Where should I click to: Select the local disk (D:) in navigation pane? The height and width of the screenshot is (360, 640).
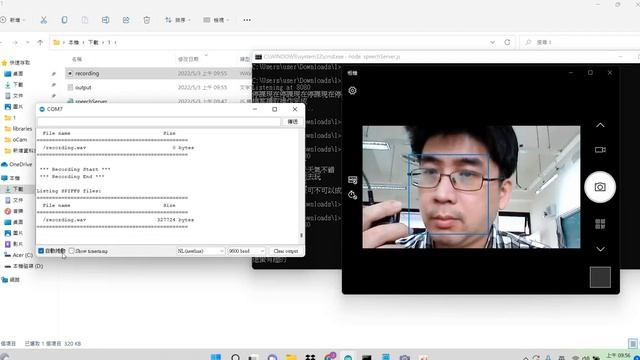(24, 266)
